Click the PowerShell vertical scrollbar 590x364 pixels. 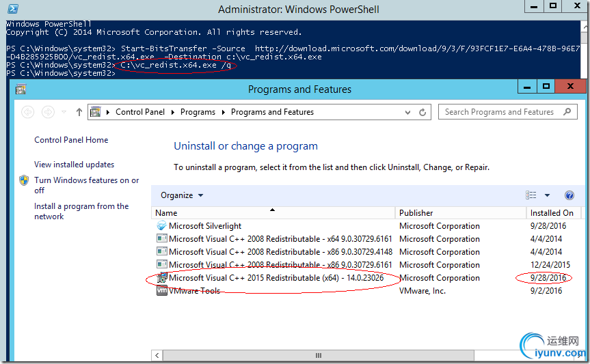[585, 50]
